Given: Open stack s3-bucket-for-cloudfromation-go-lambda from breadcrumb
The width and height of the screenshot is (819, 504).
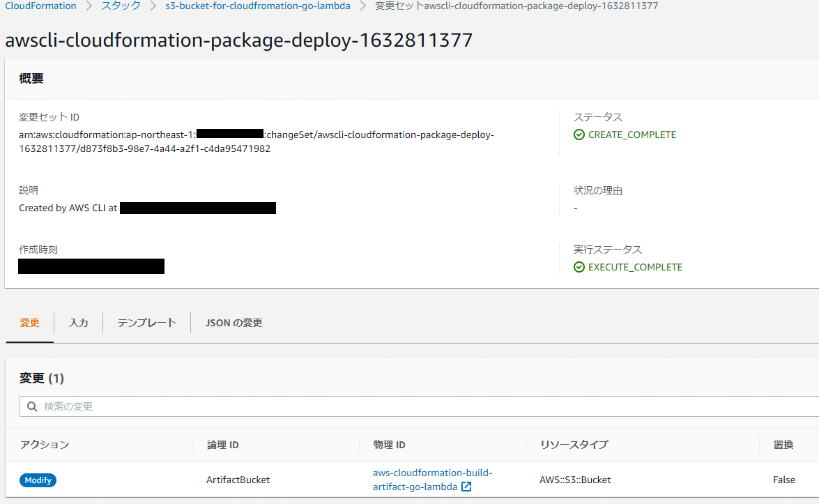Looking at the screenshot, I should [257, 6].
